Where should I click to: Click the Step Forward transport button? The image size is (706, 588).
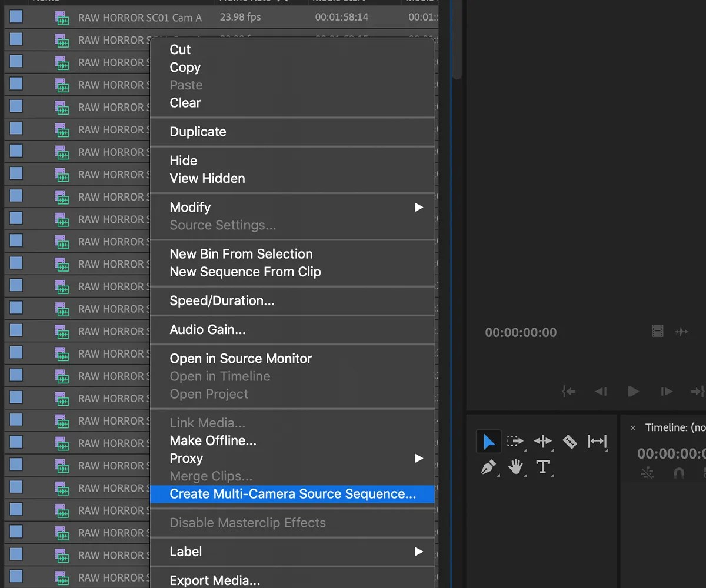(667, 391)
